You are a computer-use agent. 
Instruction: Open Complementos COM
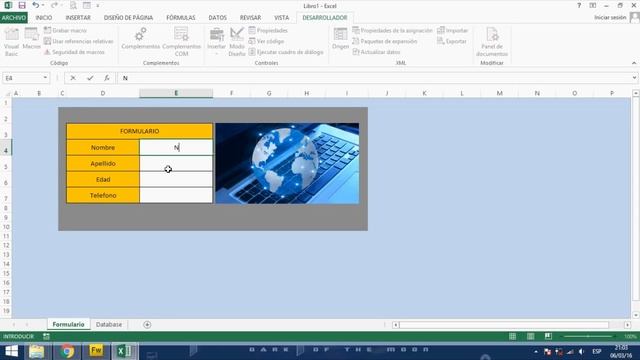pos(181,42)
